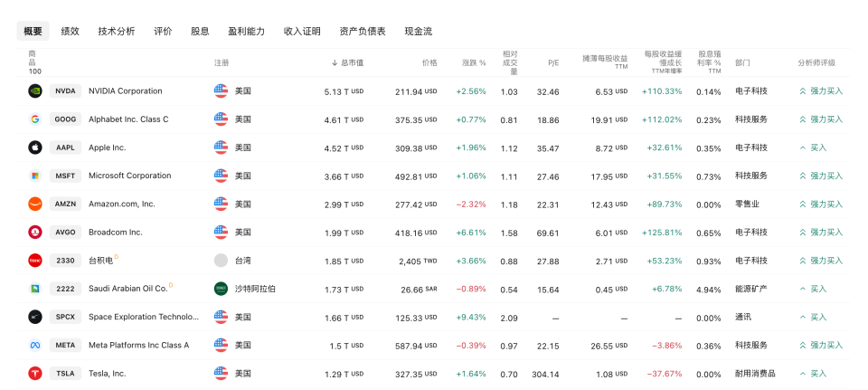Open the 股息 tab

click(x=200, y=31)
